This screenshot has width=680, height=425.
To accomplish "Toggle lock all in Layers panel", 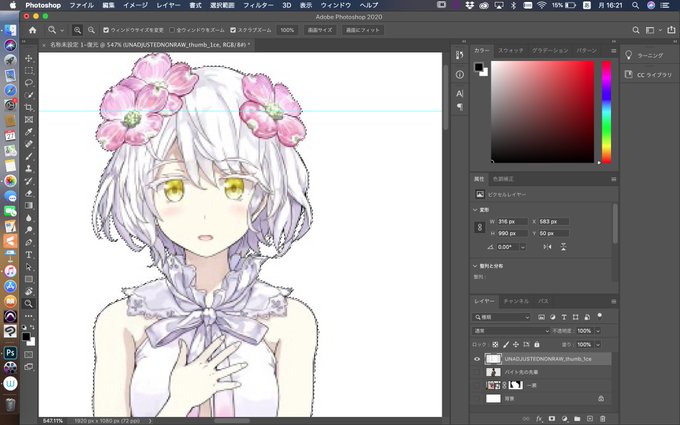I will tap(537, 344).
